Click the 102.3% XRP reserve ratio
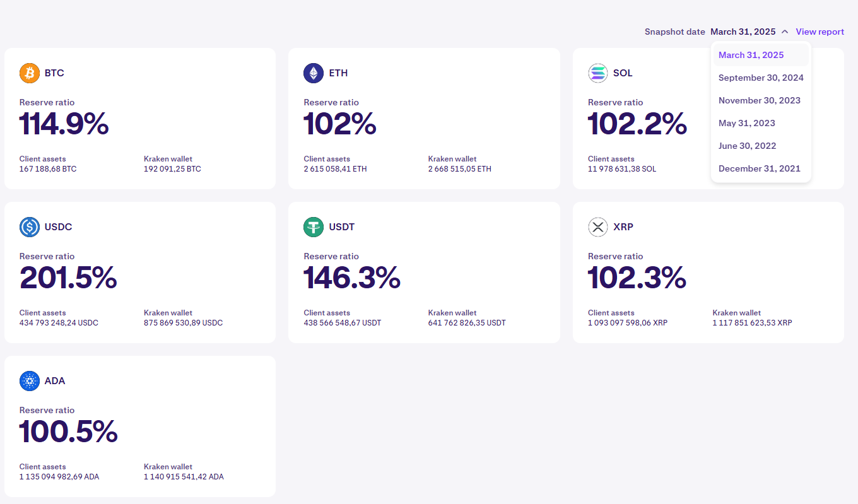The image size is (858, 504). (637, 278)
